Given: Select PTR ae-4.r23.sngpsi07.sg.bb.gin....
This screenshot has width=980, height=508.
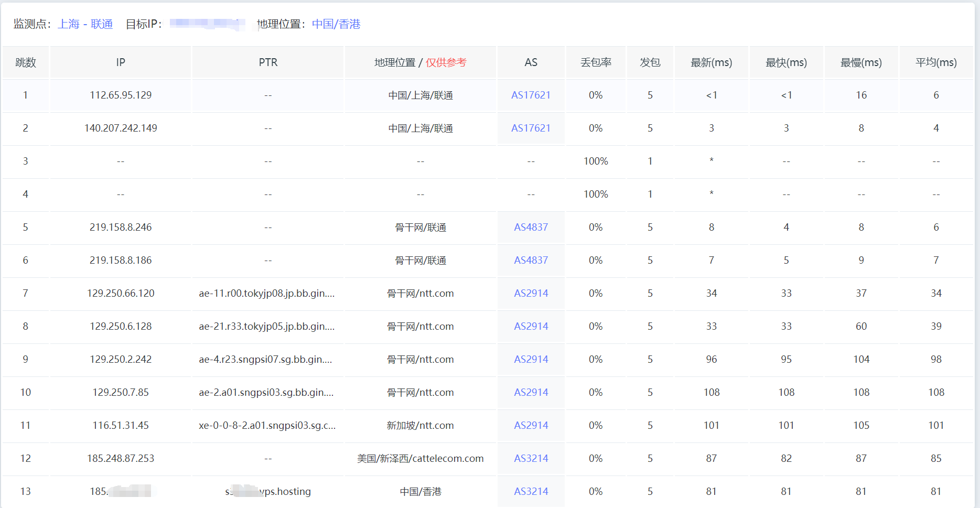Looking at the screenshot, I should pos(265,359).
